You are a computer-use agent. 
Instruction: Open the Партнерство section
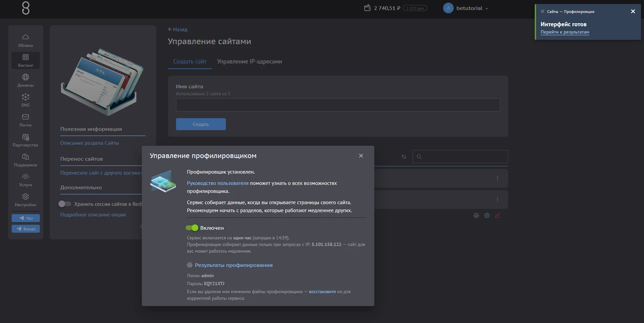[26, 140]
